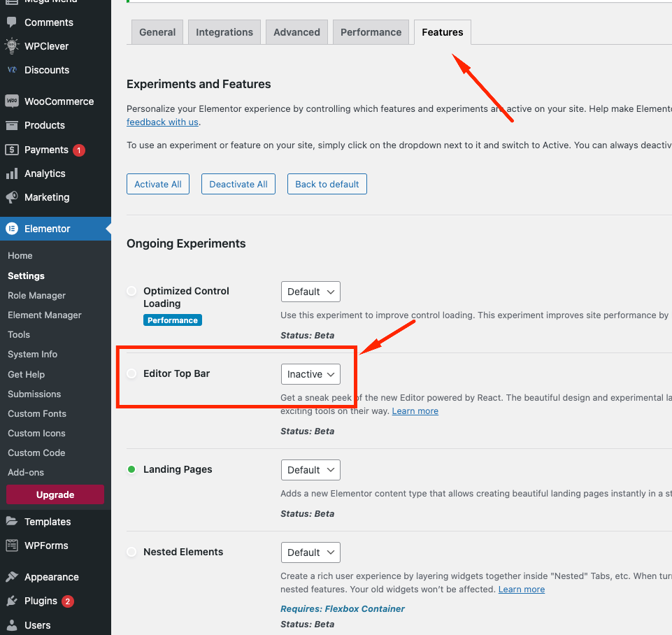
Task: Click the Plugins update count badge
Action: [68, 601]
